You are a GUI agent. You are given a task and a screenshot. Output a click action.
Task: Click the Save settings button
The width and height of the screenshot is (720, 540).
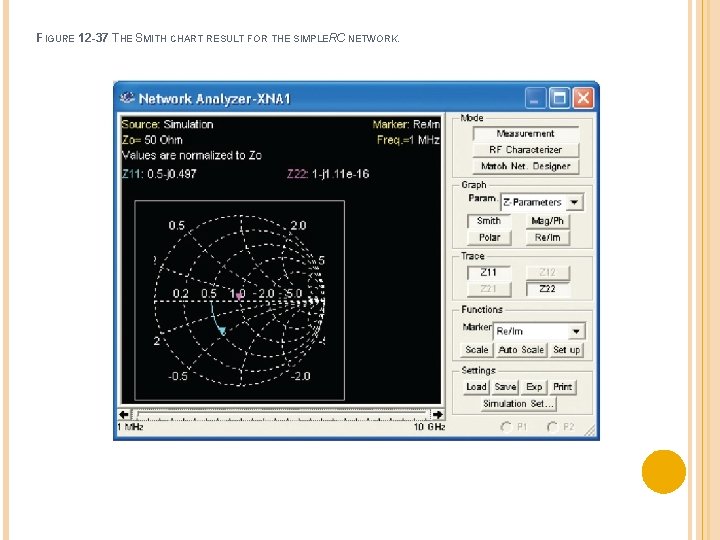pyautogui.click(x=506, y=387)
